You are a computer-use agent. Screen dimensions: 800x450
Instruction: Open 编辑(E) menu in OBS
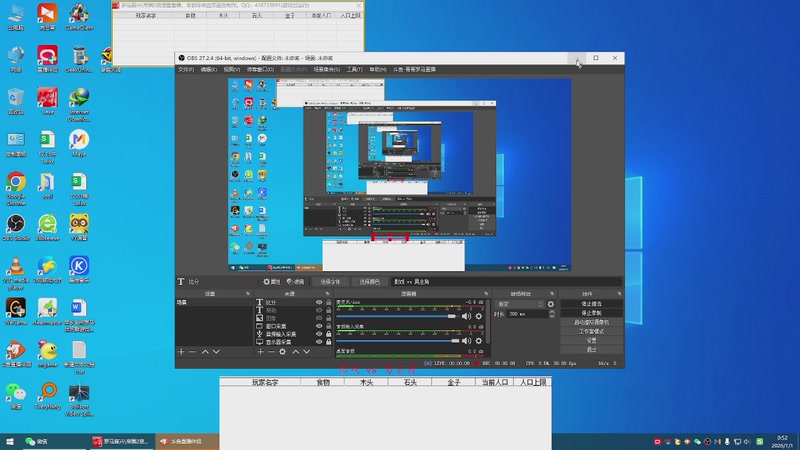208,69
